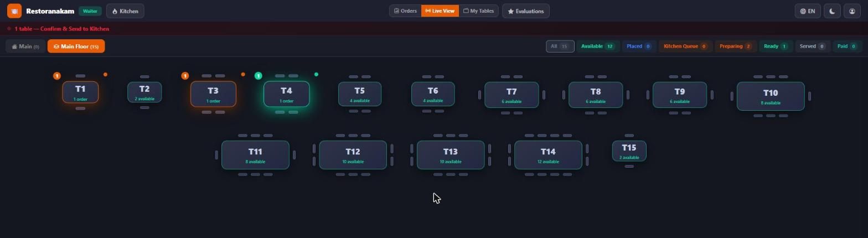Click the green order badge on T4
The image size is (868, 238).
(258, 76)
